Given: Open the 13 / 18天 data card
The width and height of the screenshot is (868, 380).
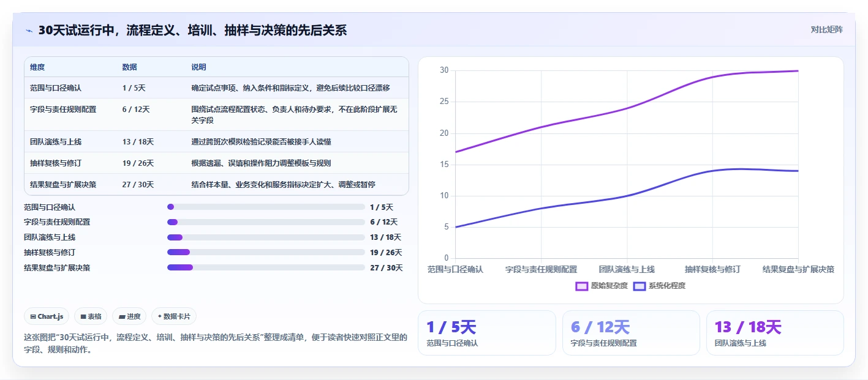Looking at the screenshot, I should pyautogui.click(x=775, y=333).
